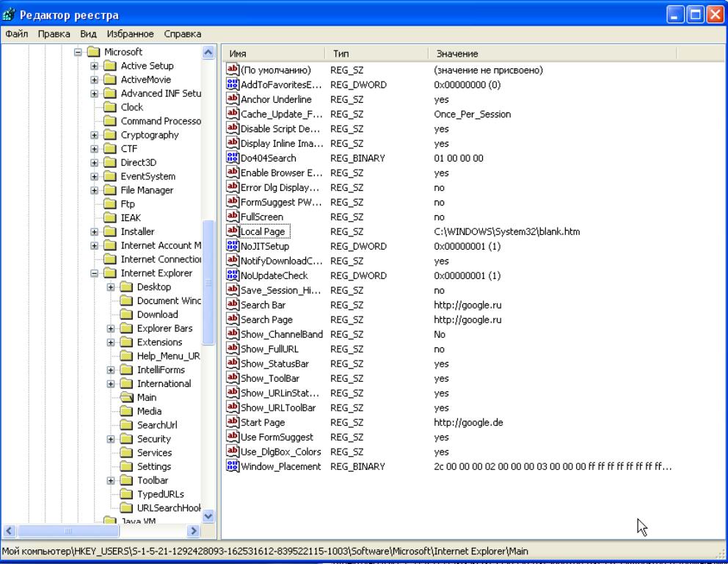
Task: Click the Internet Explorer folder icon
Action: (110, 272)
